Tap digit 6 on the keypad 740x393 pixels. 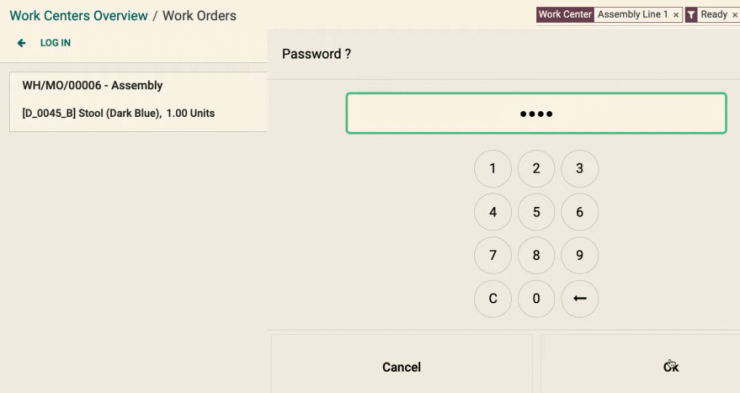580,212
